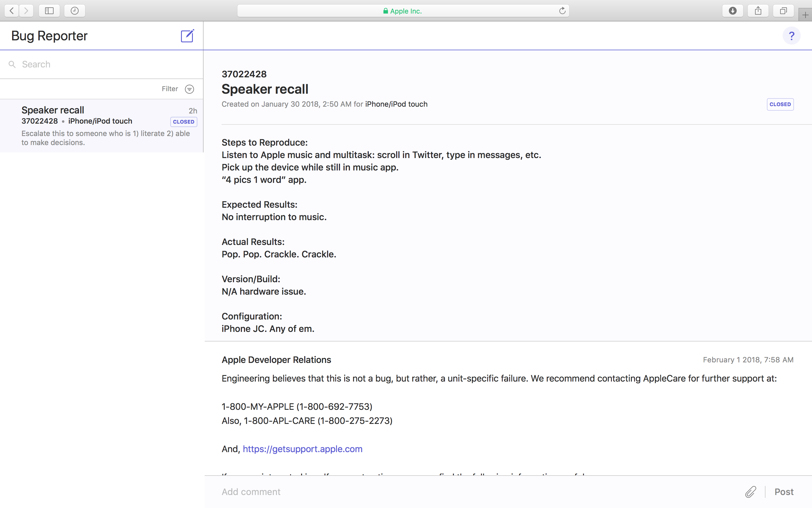Viewport: 812px width, 508px height.
Task: Select the Speaker recall report in list
Action: pos(101,126)
